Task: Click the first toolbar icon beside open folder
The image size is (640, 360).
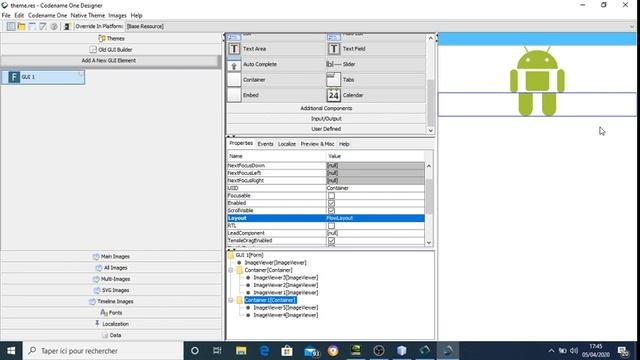Action: coord(11,27)
